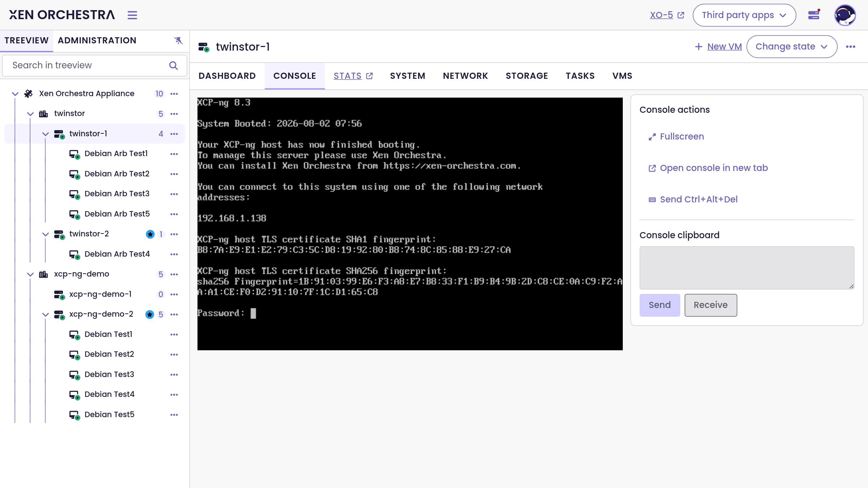Viewport: 868px width, 488px height.
Task: Open the tasks notification icon in header
Action: pos(814,15)
